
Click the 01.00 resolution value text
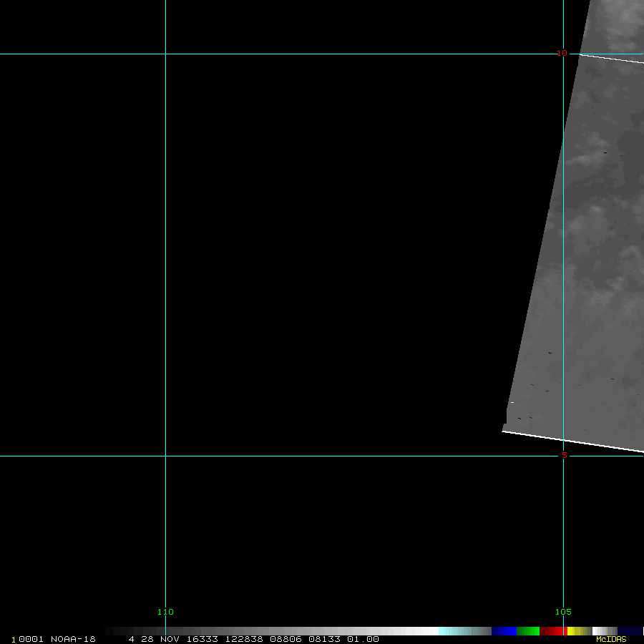(x=363, y=639)
